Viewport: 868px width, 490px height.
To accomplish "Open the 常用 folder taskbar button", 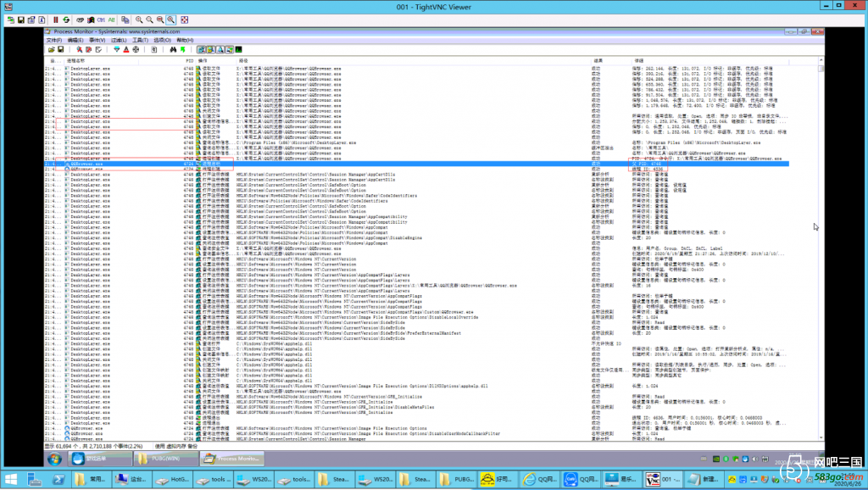I will click(90, 480).
